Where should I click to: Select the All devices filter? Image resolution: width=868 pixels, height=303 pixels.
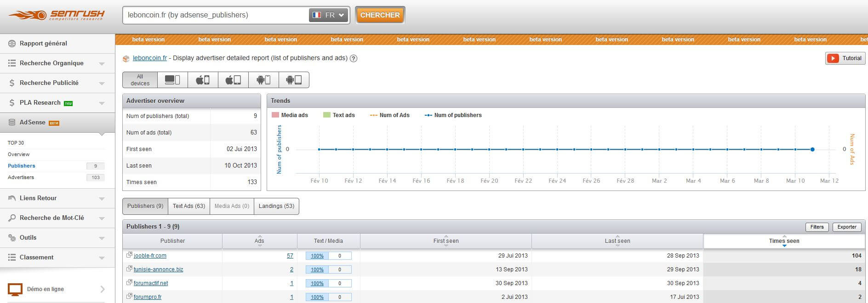[140, 80]
